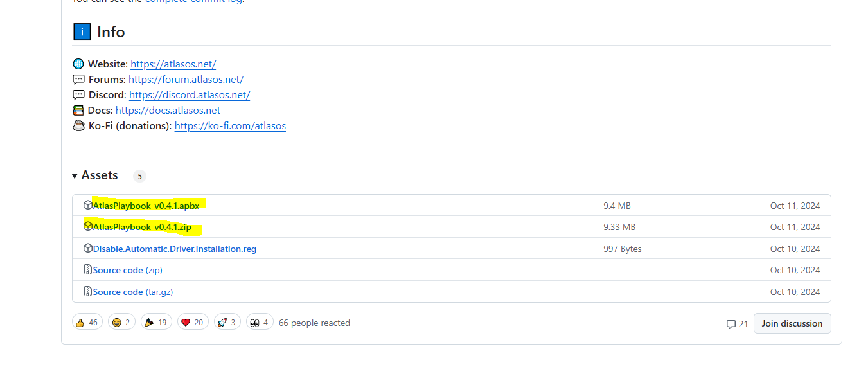
Task: Click the speech bubble icon beside Forums
Action: (x=78, y=80)
